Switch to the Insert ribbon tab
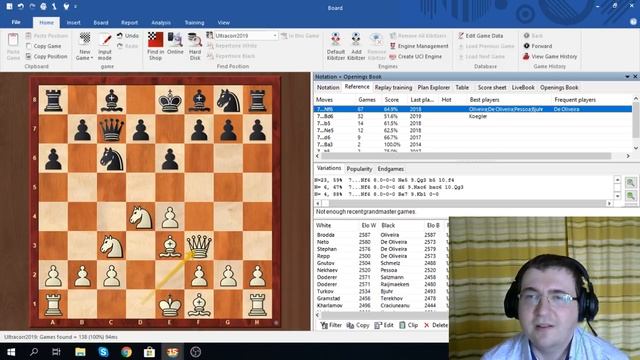640x360 pixels. click(x=73, y=23)
